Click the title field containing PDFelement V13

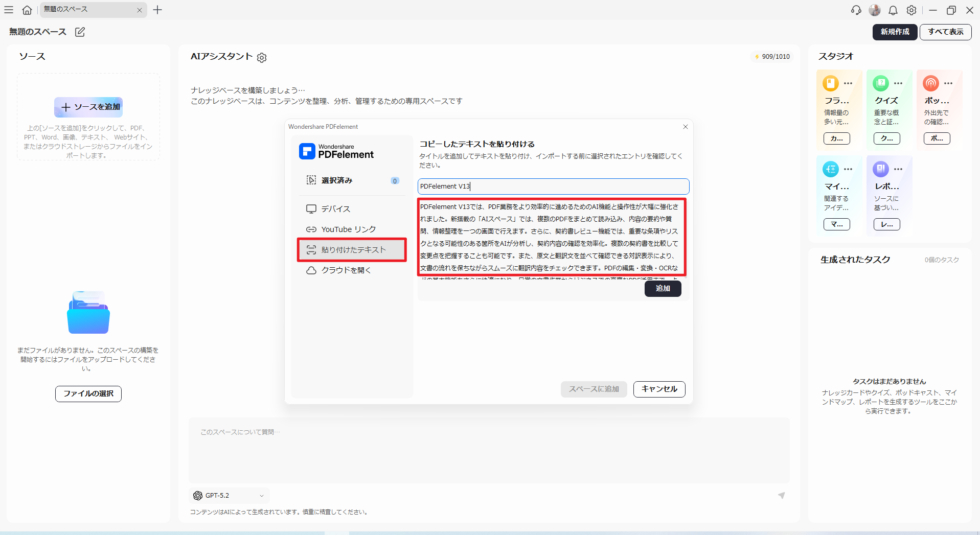[x=553, y=187]
